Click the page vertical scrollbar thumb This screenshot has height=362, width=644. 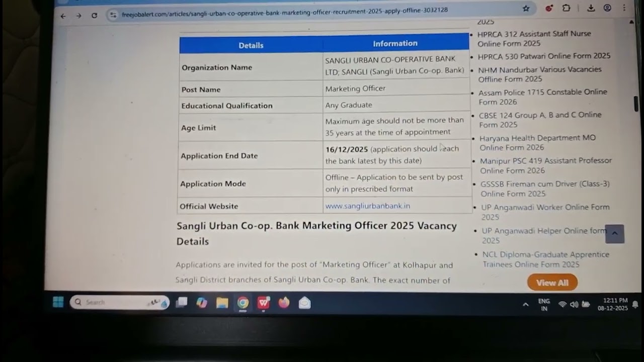[636, 104]
